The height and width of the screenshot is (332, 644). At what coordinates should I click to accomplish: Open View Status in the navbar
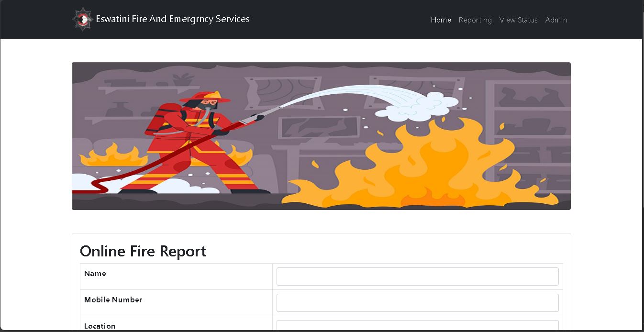coord(518,20)
